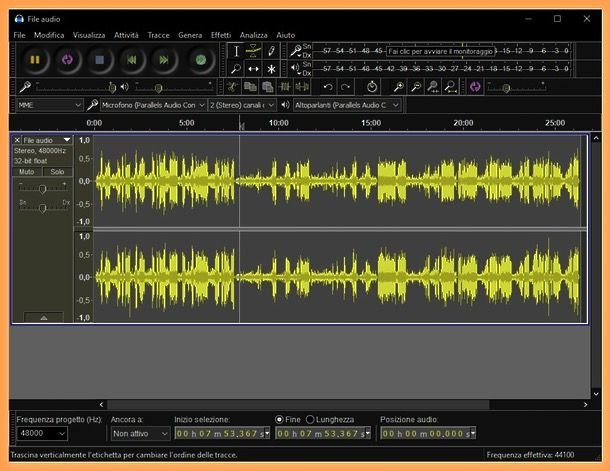Select the Fine radio button
The image size is (610, 471).
(279, 420)
